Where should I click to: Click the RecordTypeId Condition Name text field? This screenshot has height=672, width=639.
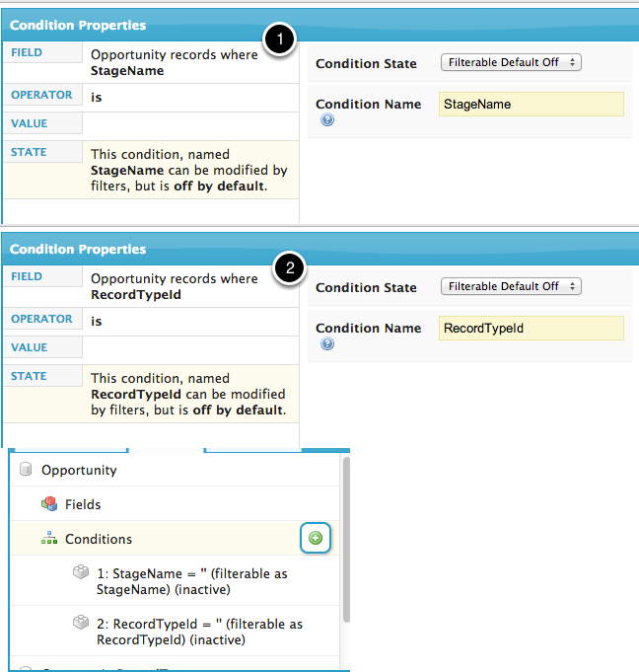click(531, 329)
